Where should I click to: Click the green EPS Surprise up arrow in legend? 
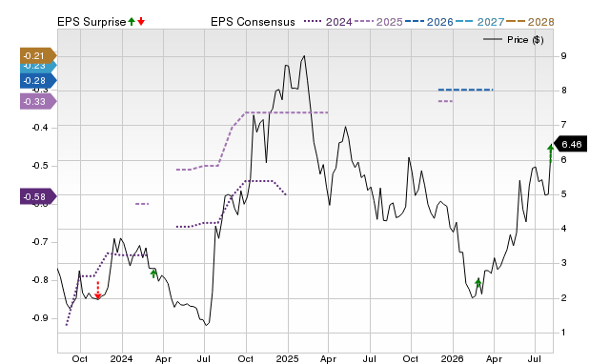pos(132,22)
